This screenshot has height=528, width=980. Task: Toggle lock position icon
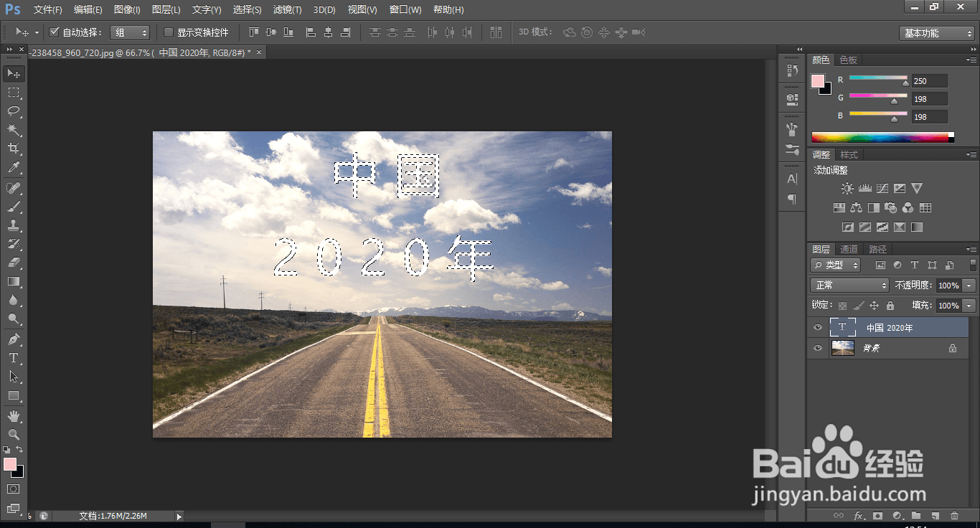click(x=875, y=306)
